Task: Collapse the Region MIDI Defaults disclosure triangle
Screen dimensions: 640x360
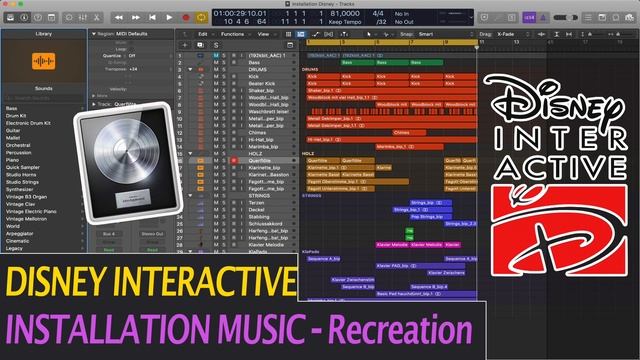Action: pos(93,34)
